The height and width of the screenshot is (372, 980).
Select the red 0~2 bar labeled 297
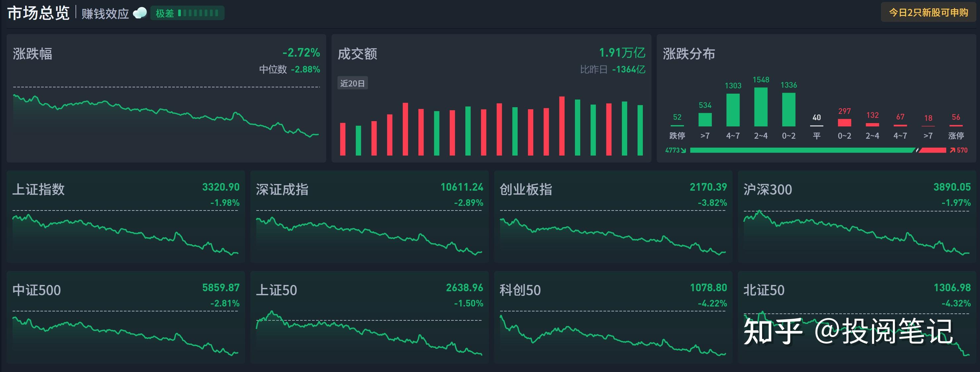tap(844, 122)
